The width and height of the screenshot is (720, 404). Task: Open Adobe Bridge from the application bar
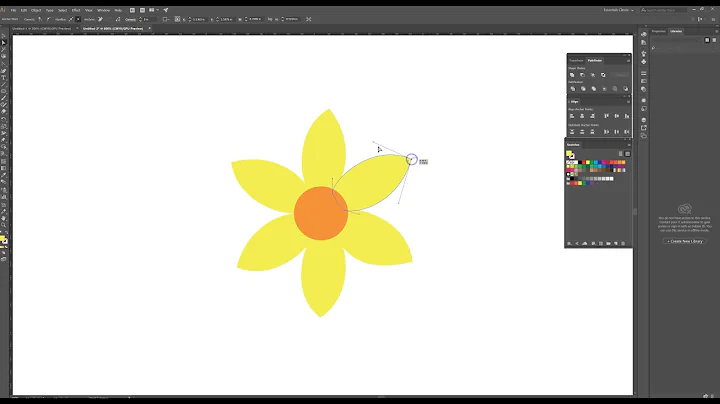tap(132, 10)
